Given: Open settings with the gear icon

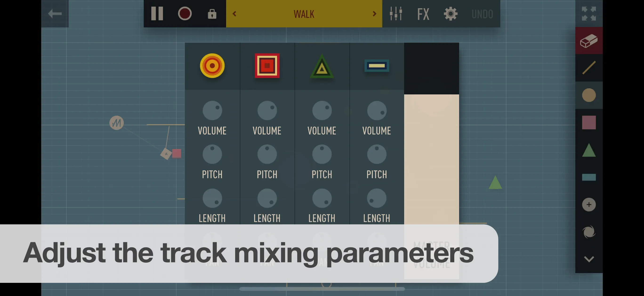Looking at the screenshot, I should click(x=451, y=14).
